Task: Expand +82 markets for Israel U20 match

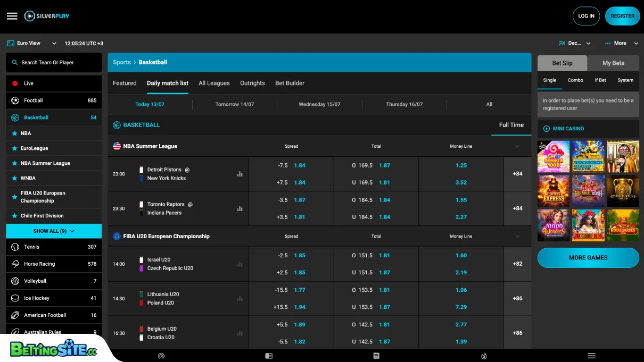Action: click(x=517, y=264)
